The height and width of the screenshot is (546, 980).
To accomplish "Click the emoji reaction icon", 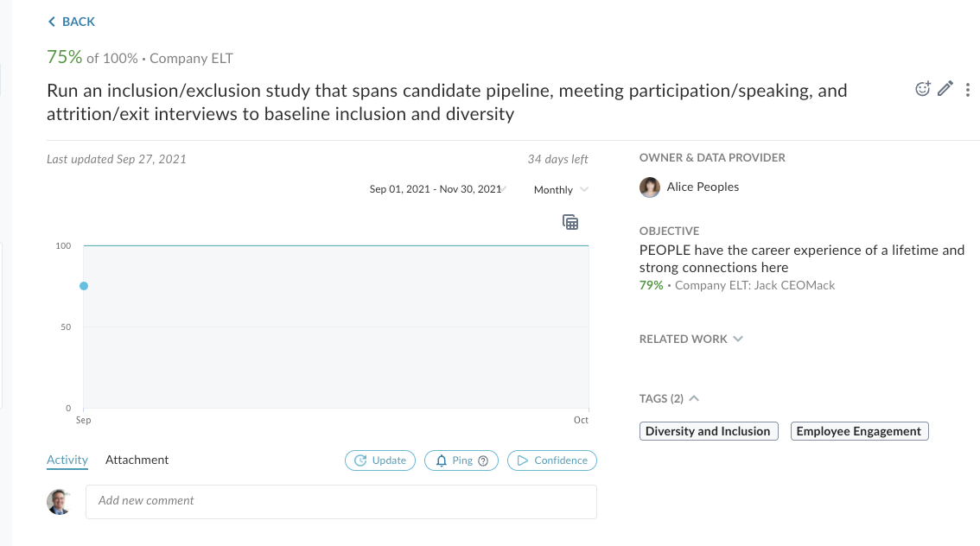I will point(922,89).
